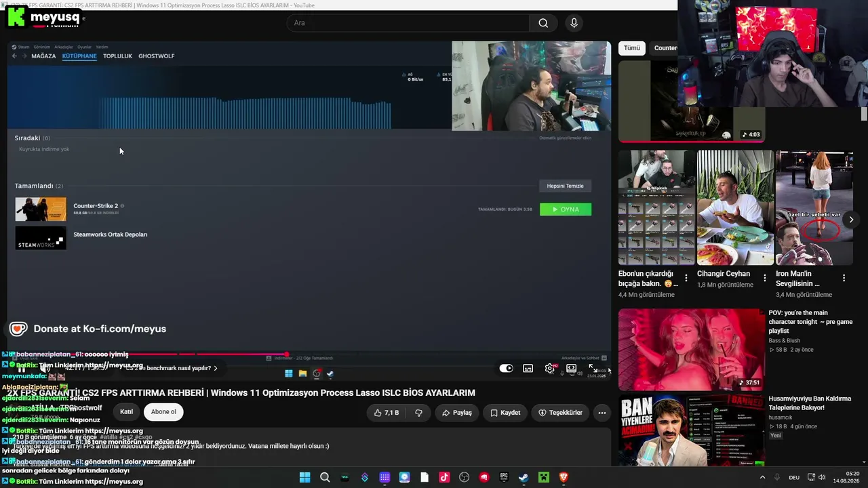868x488 pixels.
Task: Open options for the Cihangir Ceyhan short
Action: tap(765, 278)
